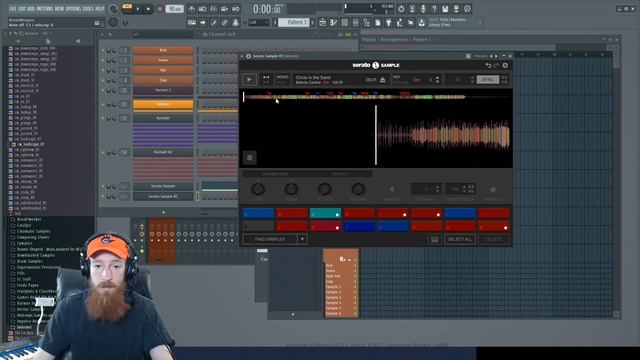
Task: Open the FILE menu in FL Studio
Action: 12,9
